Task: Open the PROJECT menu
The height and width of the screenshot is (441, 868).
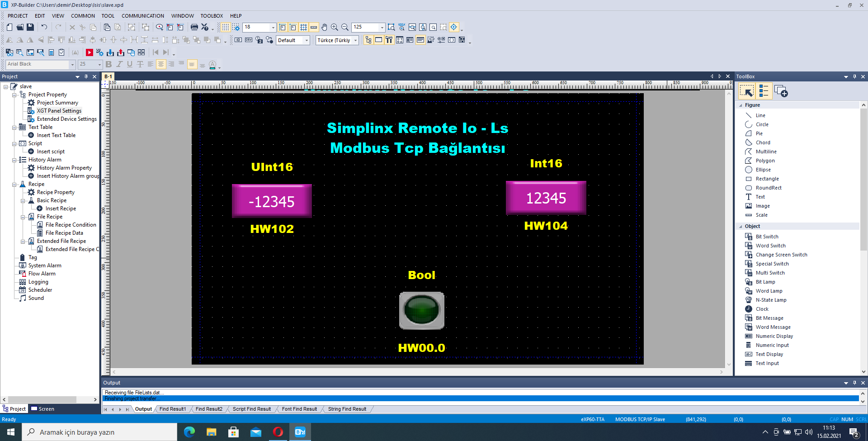Action: pos(18,16)
